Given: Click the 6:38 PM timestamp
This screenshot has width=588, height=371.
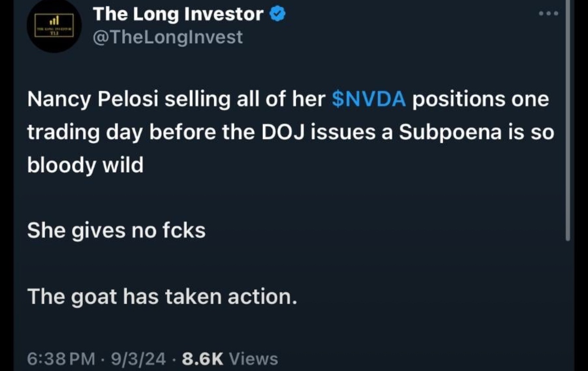Looking at the screenshot, I should (61, 359).
